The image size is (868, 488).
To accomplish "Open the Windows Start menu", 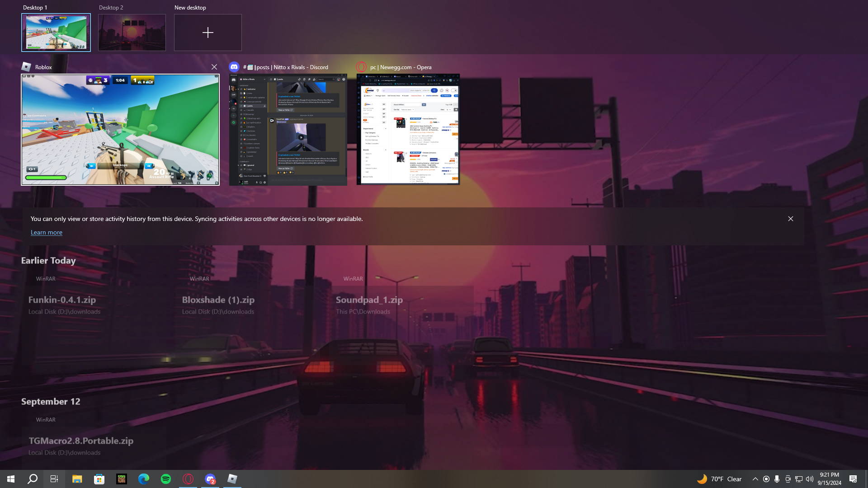I will (11, 479).
